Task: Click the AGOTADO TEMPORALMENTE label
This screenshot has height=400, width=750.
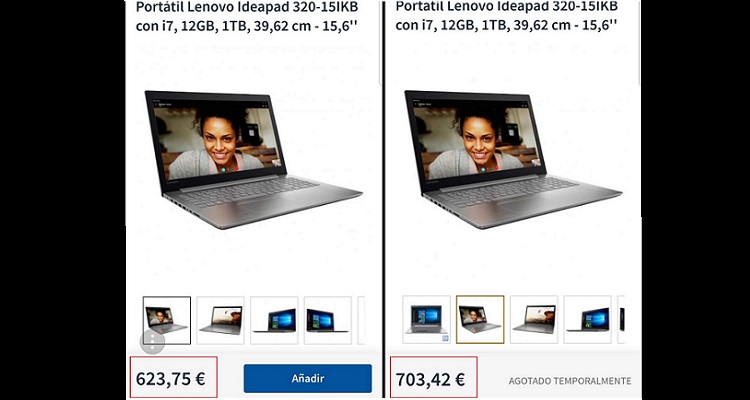Action: (570, 381)
